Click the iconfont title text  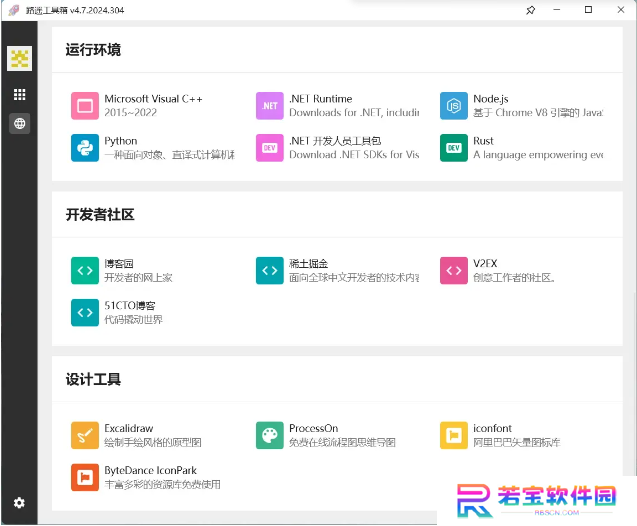tap(492, 429)
